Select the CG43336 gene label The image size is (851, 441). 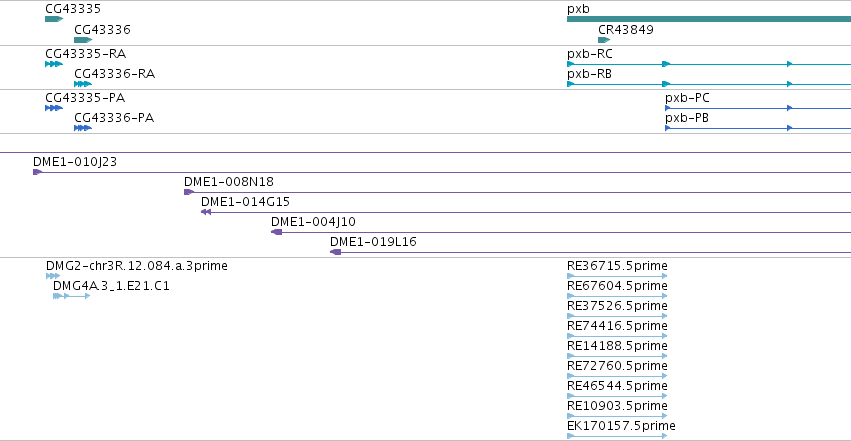102,29
